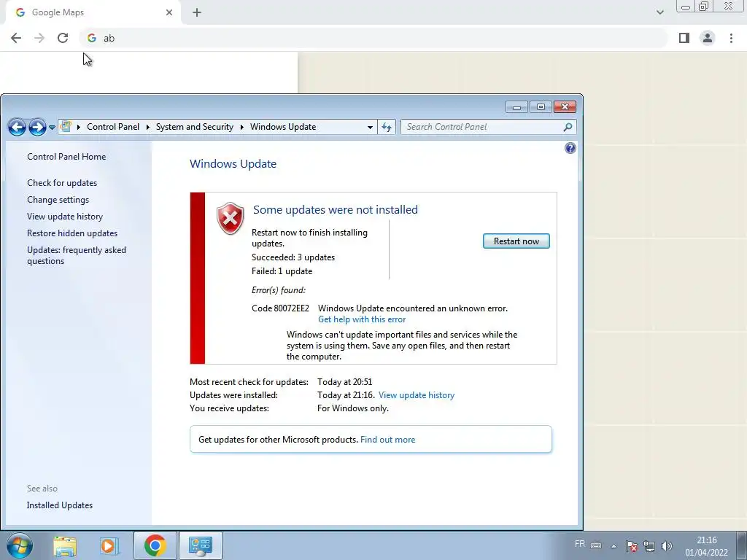The width and height of the screenshot is (747, 560).
Task: Click red shield error icon
Action: coord(230,219)
